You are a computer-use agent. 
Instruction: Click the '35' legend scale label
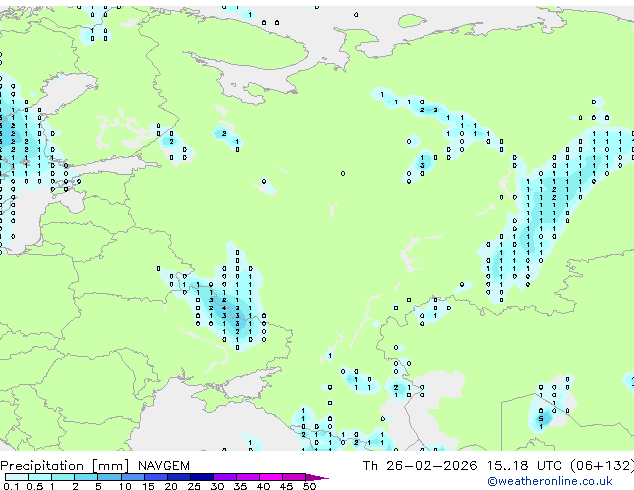coord(240,486)
